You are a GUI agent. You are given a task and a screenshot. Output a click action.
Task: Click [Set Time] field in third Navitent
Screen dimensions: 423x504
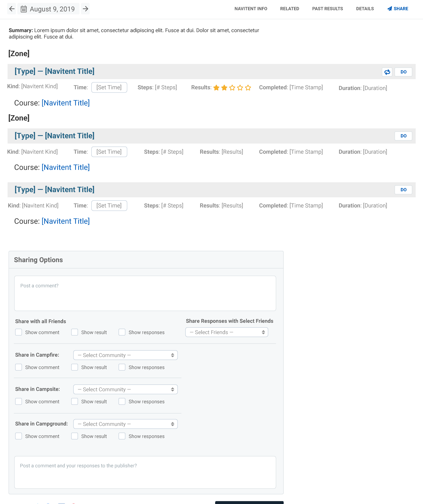pos(109,206)
